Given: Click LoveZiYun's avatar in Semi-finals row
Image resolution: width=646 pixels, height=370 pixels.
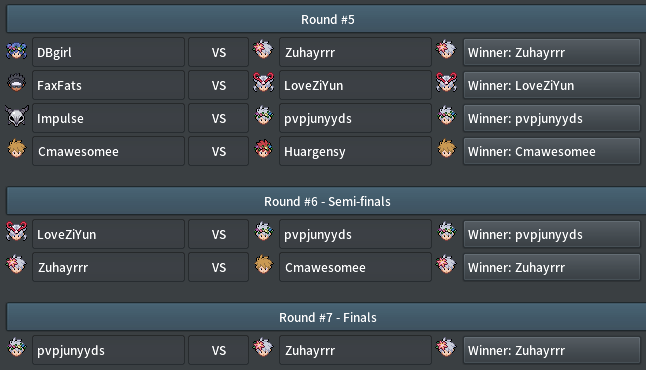Looking at the screenshot, I should [x=16, y=232].
